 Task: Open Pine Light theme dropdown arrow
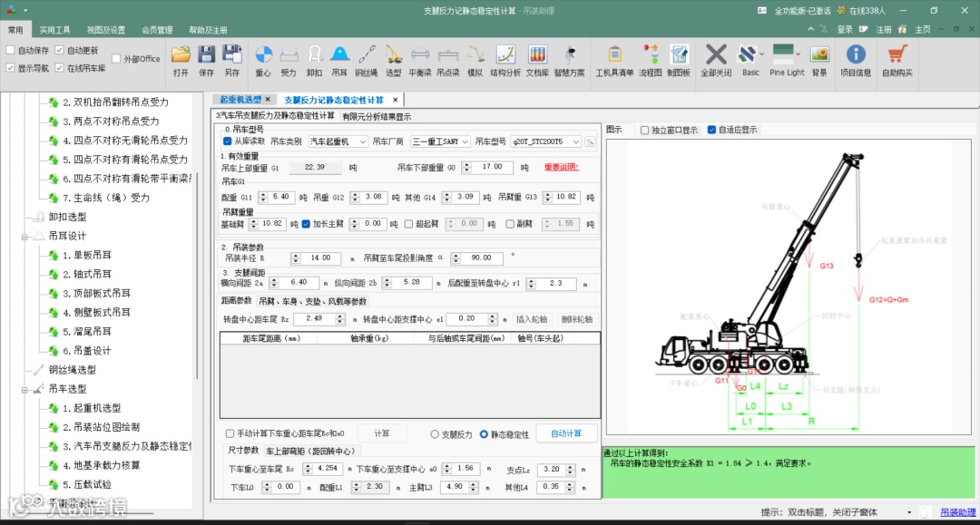pyautogui.click(x=799, y=54)
